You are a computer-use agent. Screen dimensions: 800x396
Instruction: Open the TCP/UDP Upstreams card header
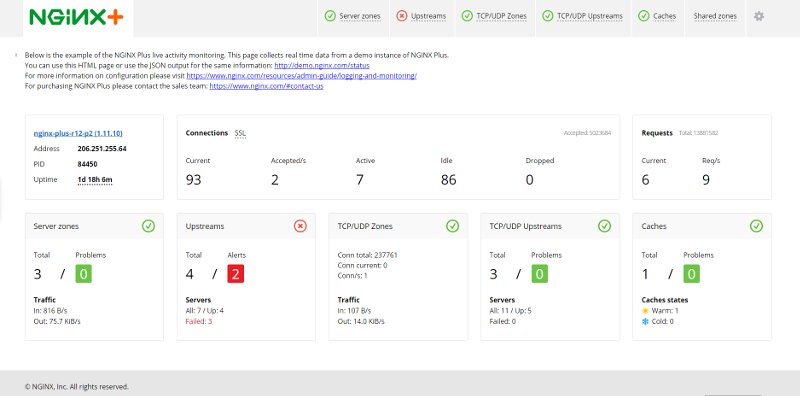pos(551,226)
